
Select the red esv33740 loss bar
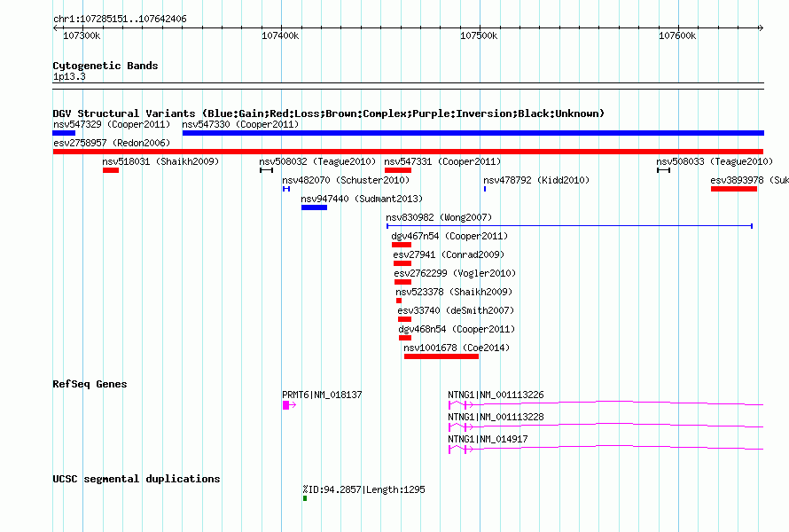coord(404,319)
